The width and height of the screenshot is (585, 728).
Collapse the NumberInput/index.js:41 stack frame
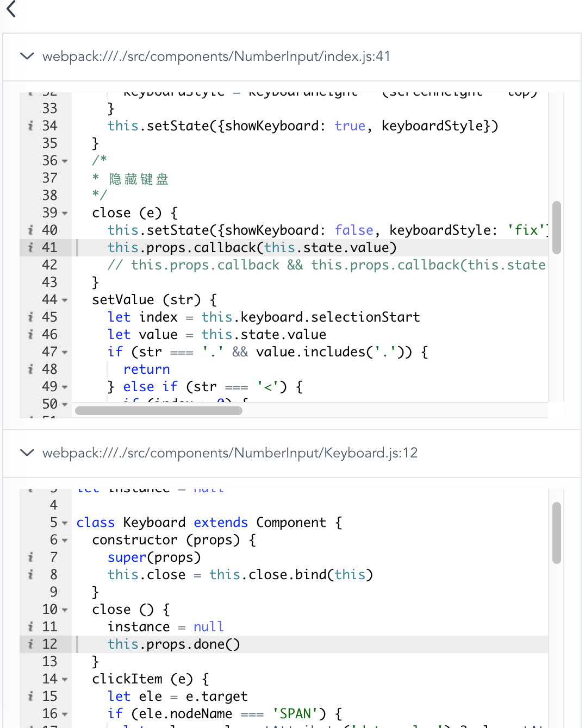click(27, 56)
